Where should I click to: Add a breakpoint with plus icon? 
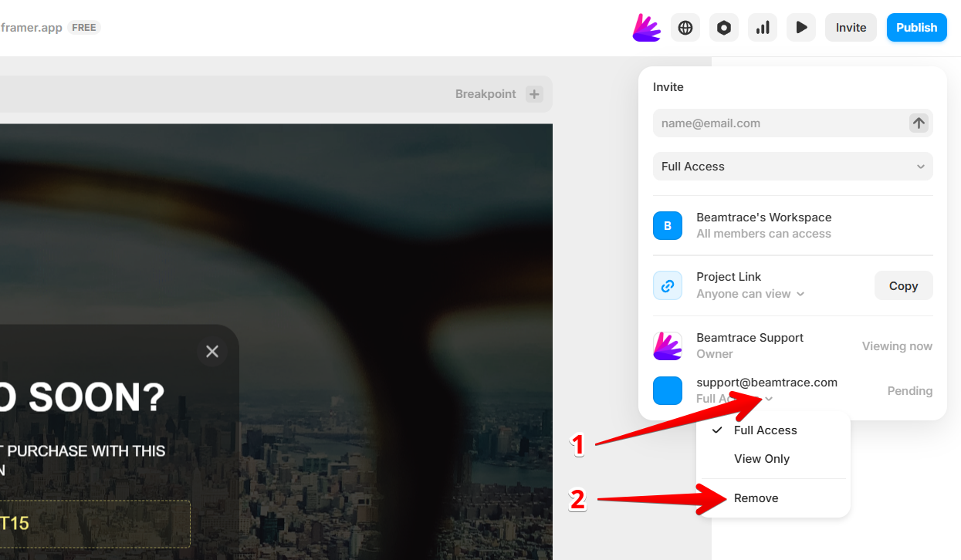pyautogui.click(x=534, y=94)
